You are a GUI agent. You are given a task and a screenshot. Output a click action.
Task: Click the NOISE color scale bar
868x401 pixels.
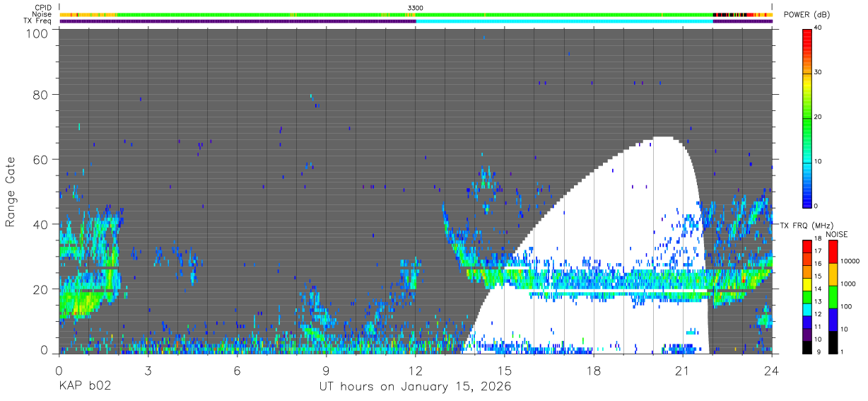point(833,297)
